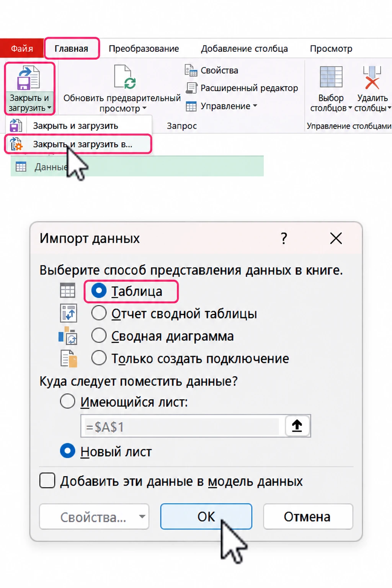
Task: Select the Таблица radio option
Action: [x=99, y=291]
